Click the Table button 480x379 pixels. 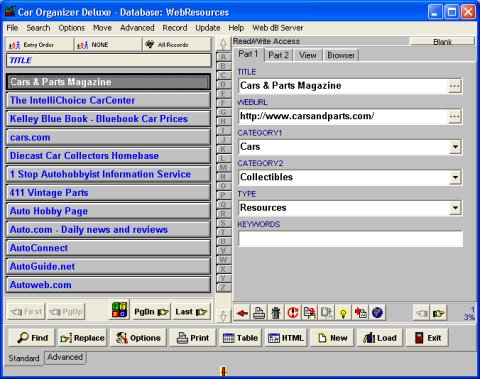click(240, 338)
